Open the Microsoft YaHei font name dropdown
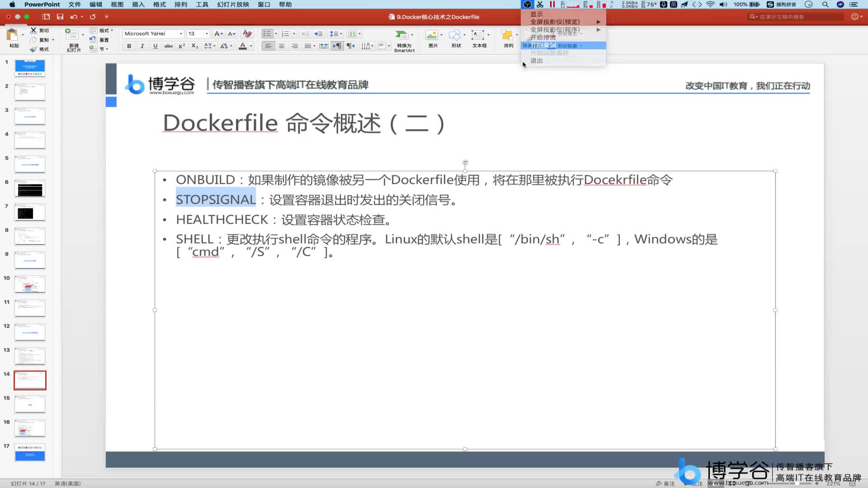 click(181, 34)
